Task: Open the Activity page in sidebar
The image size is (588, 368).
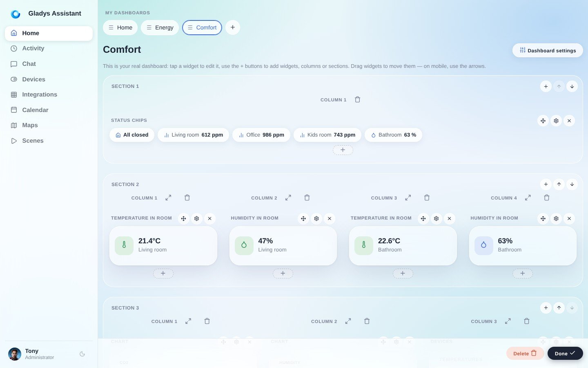Action: [49, 48]
